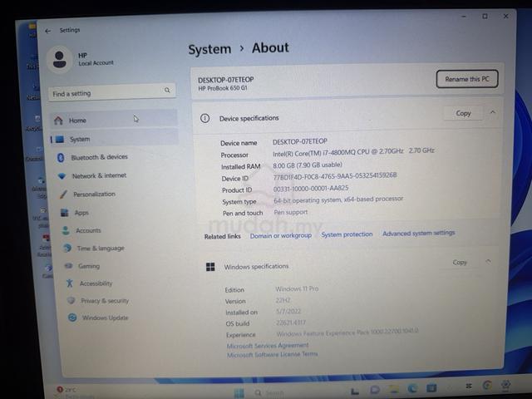Click the Product ID value 00331-10000-00001-AA825
The height and width of the screenshot is (399, 532).
pos(311,189)
